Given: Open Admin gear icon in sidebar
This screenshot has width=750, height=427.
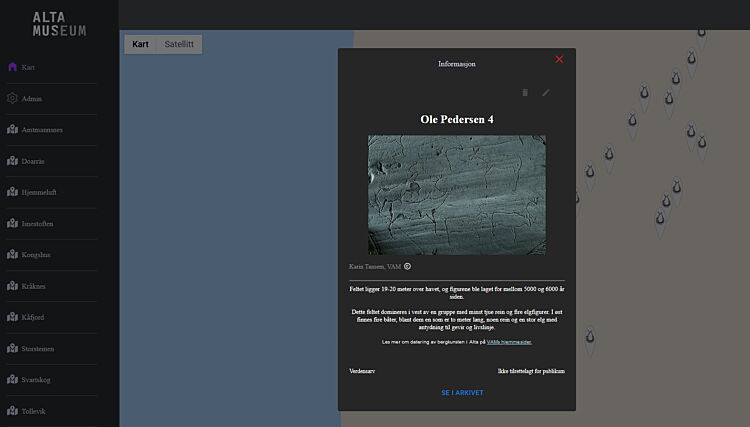Looking at the screenshot, I should point(12,98).
